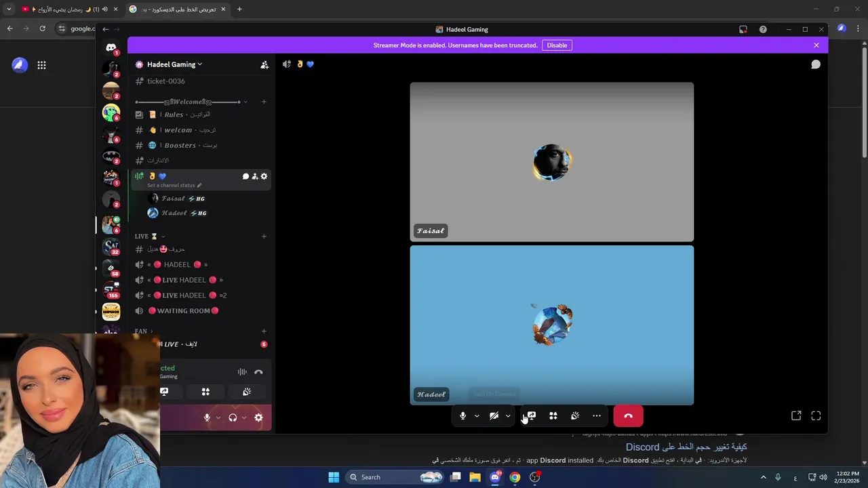Add channel to Welcome category plus
This screenshot has width=868, height=488.
264,102
